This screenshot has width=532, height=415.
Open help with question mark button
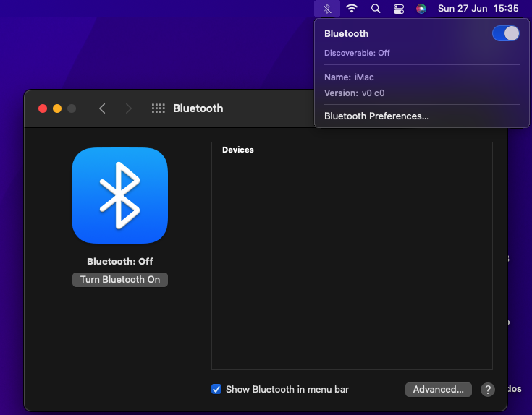click(488, 390)
